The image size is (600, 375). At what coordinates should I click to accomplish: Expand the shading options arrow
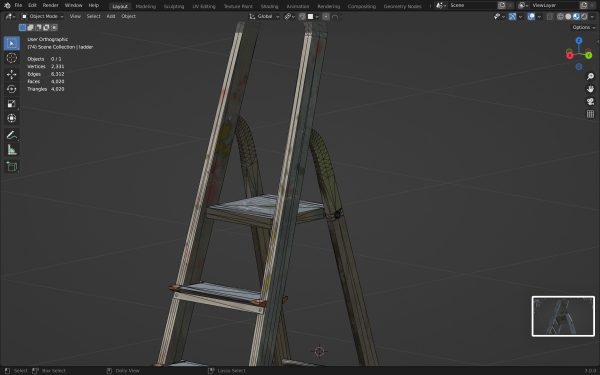pos(592,16)
